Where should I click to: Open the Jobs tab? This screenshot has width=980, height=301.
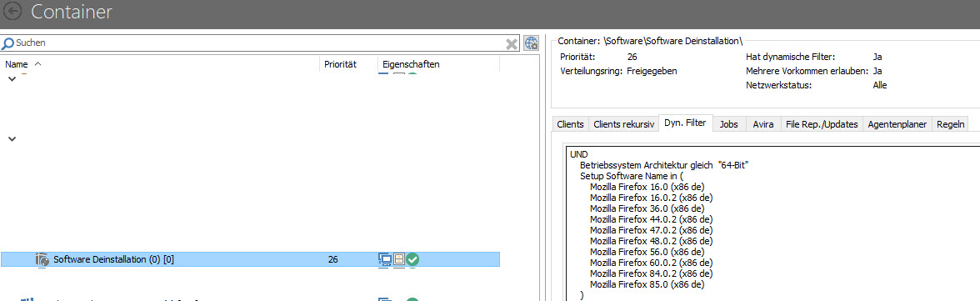tap(728, 124)
